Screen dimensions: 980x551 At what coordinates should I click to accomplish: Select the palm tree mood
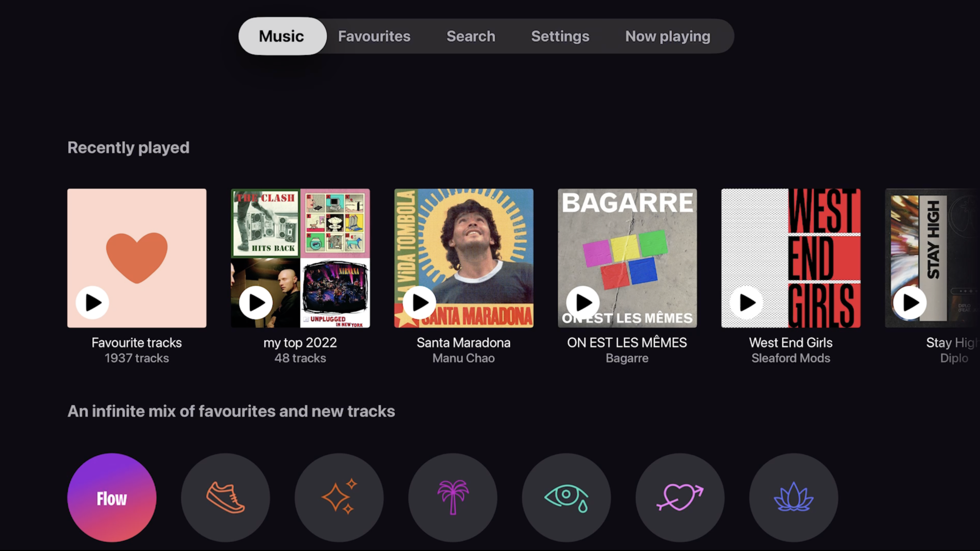(x=453, y=497)
